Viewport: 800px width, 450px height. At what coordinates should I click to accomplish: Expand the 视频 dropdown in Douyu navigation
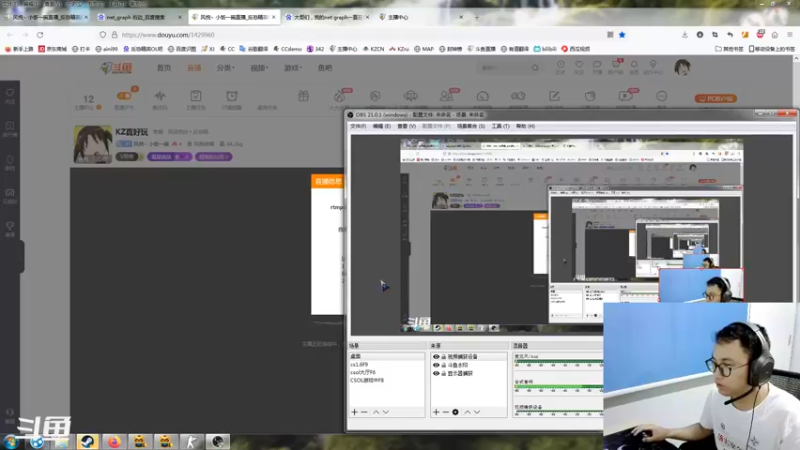259,68
